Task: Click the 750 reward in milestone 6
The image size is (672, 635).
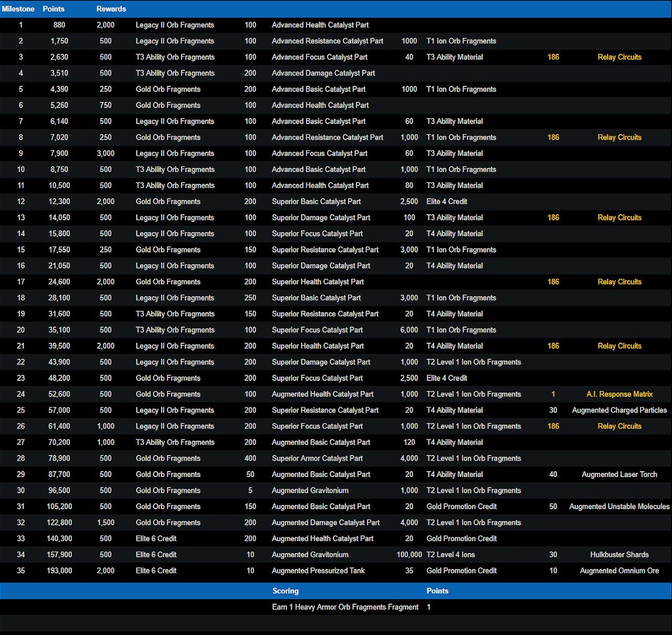Action: pos(106,105)
